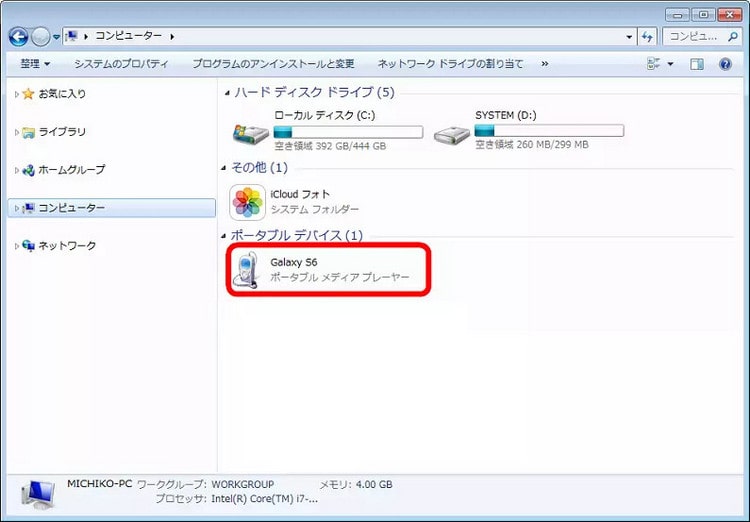Collapse the ポータブル デバイス group
This screenshot has height=522, width=750.
(x=226, y=236)
